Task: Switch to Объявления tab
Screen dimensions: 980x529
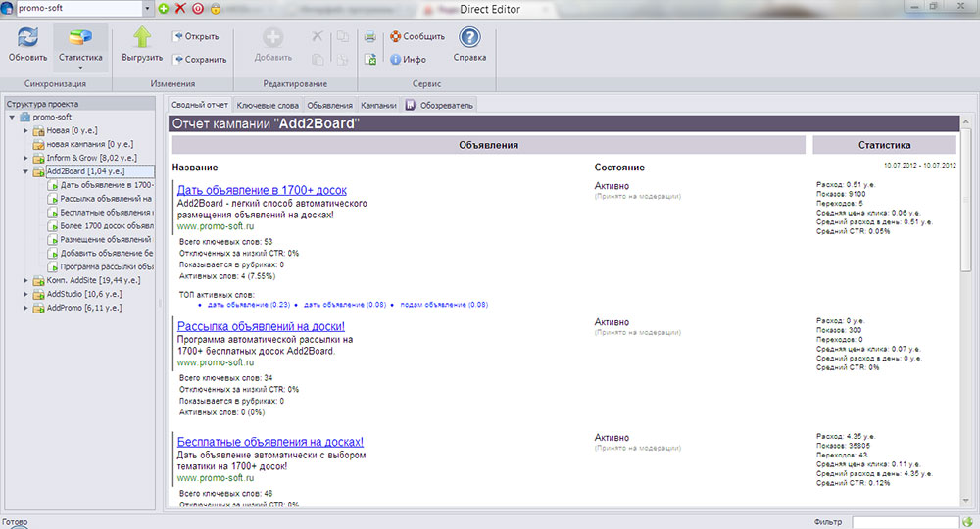Action: (x=329, y=105)
